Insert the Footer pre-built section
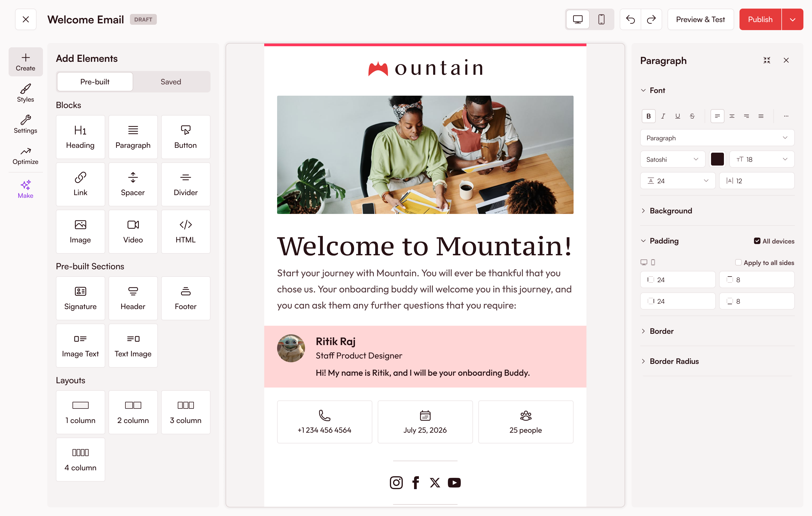812x516 pixels. tap(186, 298)
